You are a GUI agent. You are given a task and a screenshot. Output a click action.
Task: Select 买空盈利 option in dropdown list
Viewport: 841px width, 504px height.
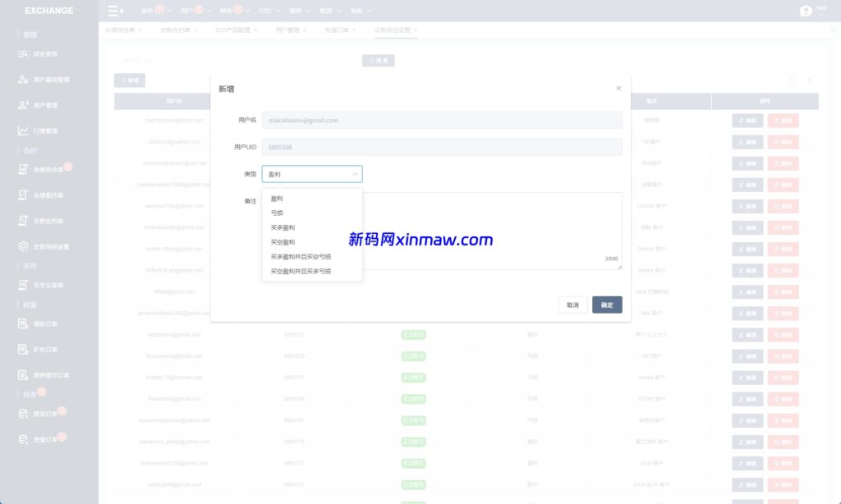pyautogui.click(x=283, y=242)
